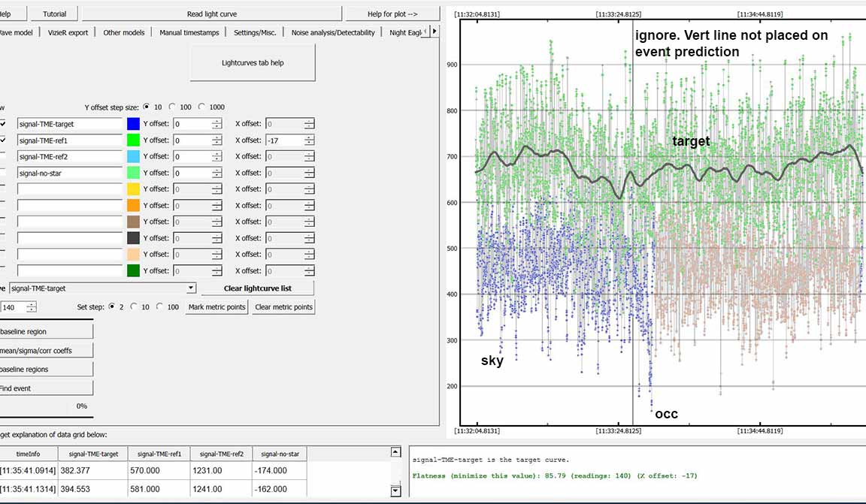This screenshot has width=866, height=504.
Task: Click signal-TME-ref2 name field
Action: pos(70,157)
